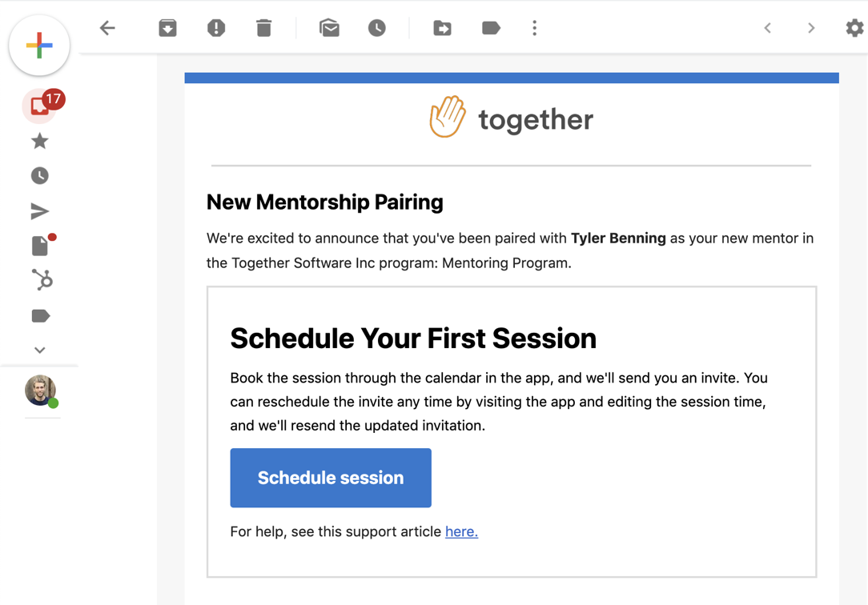This screenshot has height=605, width=868.
Task: Open the support article "here" link
Action: coord(461,531)
